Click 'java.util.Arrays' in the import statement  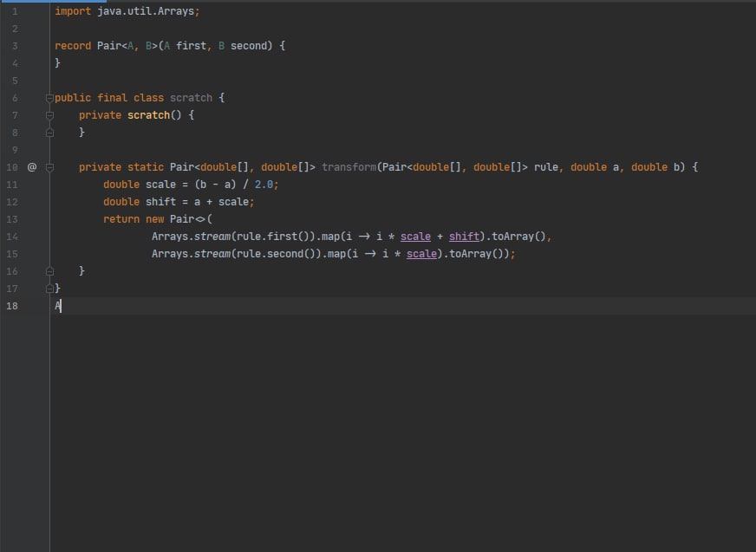click(146, 11)
